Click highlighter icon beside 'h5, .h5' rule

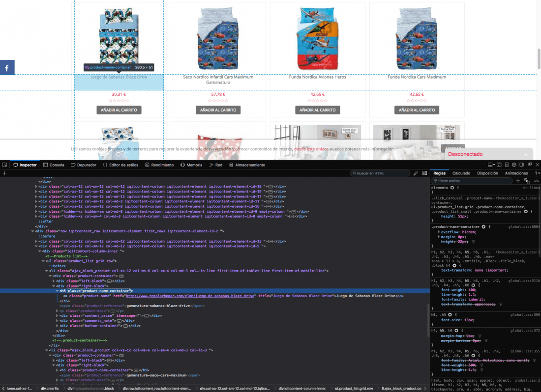click(x=450, y=314)
